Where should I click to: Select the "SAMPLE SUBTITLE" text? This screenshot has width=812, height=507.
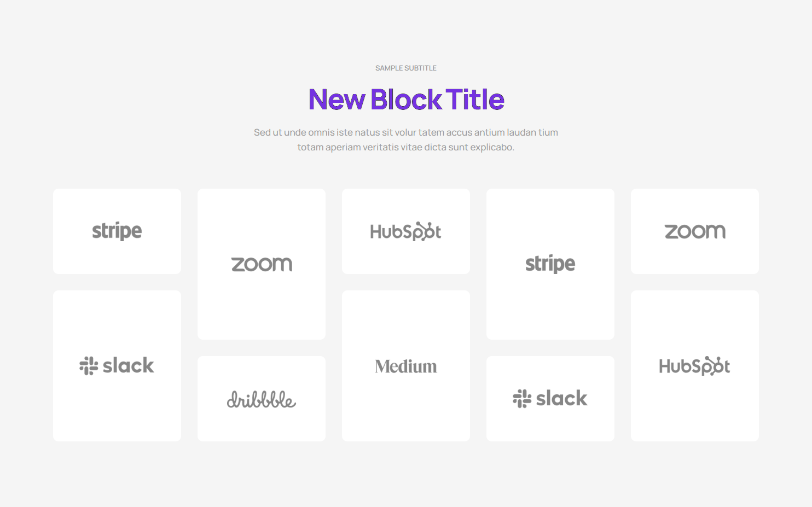pyautogui.click(x=406, y=68)
